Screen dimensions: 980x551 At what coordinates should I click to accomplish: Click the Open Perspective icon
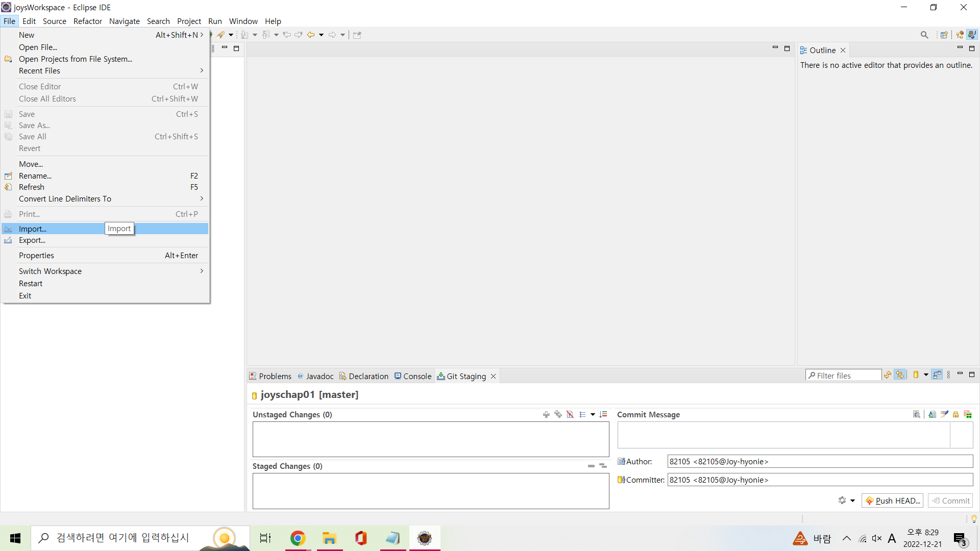(944, 35)
